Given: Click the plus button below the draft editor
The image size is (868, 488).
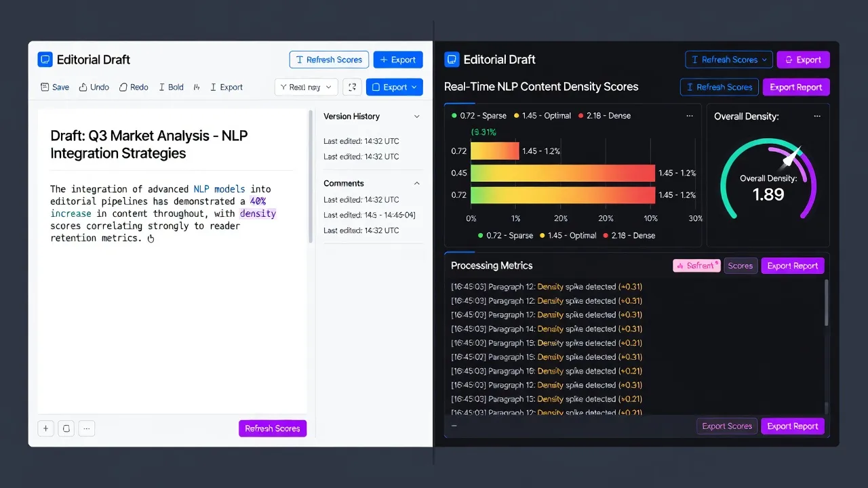Looking at the screenshot, I should pos(45,428).
